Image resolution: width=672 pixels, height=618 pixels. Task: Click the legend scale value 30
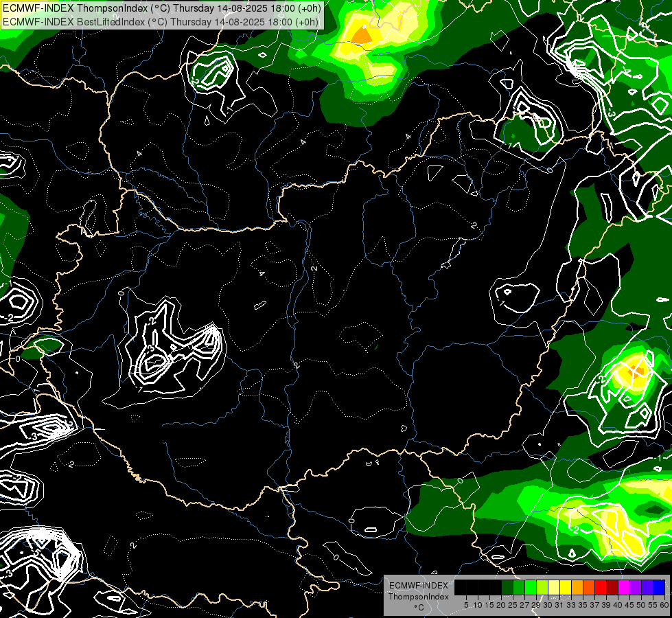coord(548,605)
